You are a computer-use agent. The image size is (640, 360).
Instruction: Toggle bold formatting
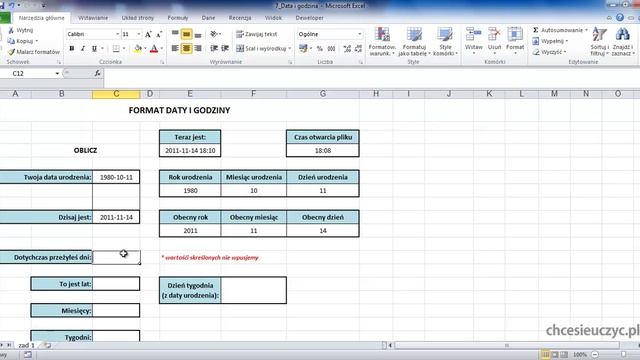pos(72,49)
